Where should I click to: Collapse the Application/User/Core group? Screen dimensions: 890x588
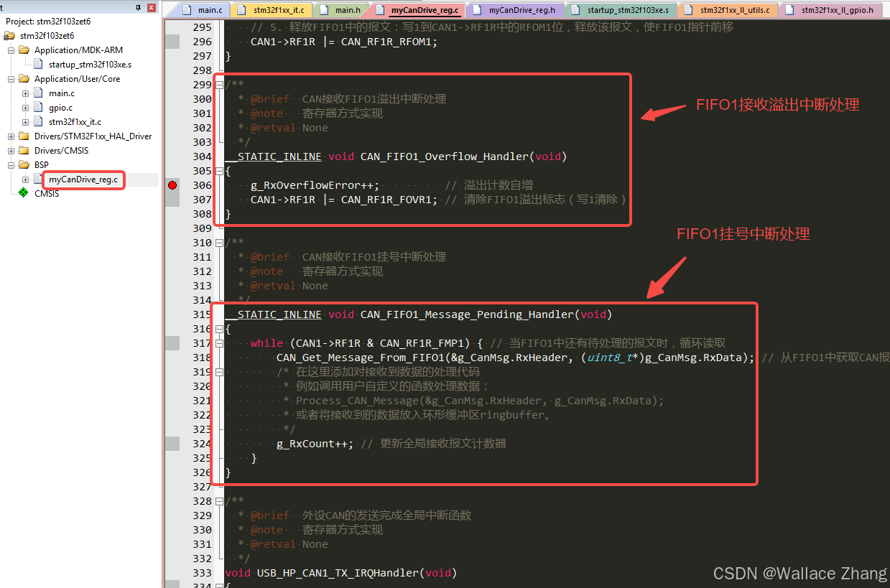point(11,79)
